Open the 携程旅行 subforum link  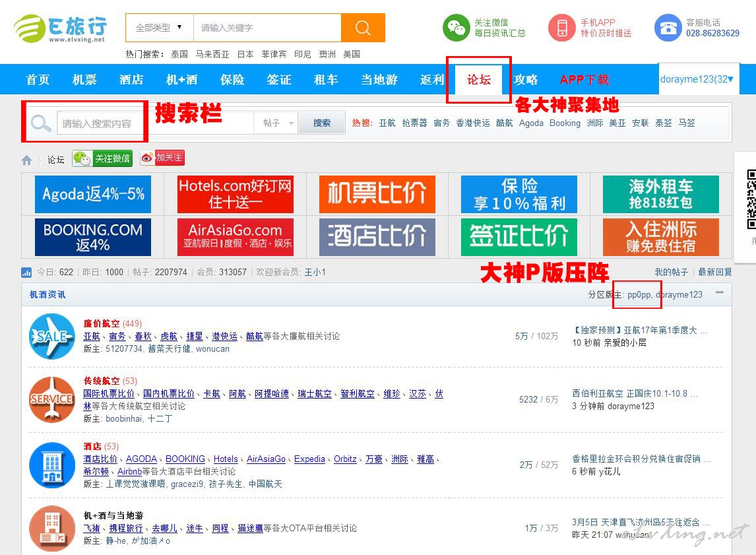pyautogui.click(x=126, y=529)
